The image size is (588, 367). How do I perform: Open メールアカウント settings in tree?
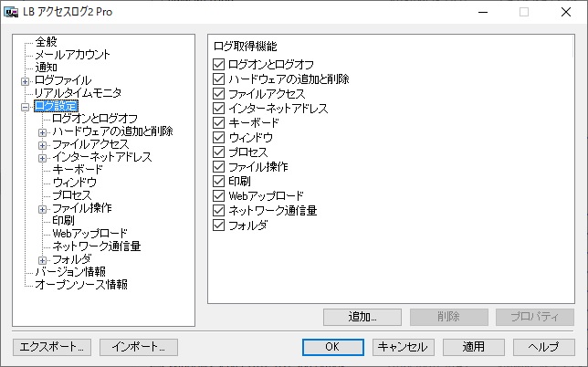click(x=72, y=55)
